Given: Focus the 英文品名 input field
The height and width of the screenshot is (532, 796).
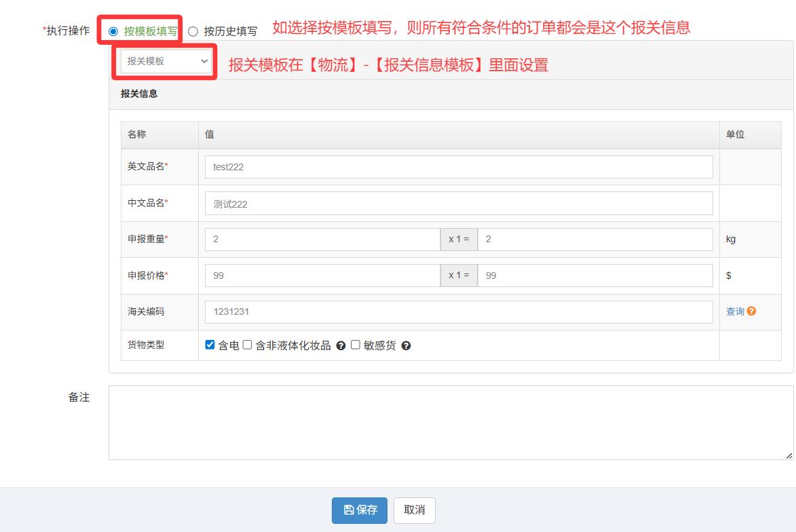Looking at the screenshot, I should [459, 167].
